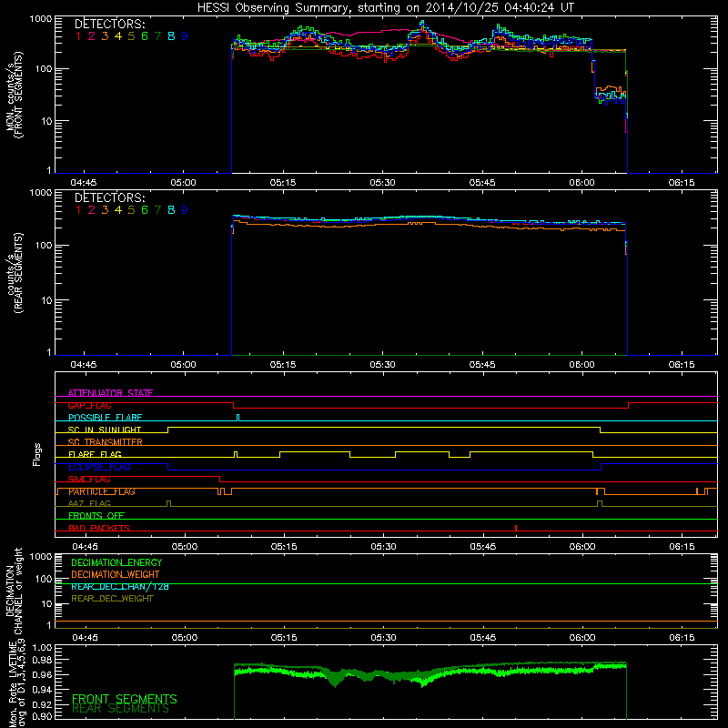This screenshot has height=728, width=728.
Task: Click the REAR_DEC_WEIGHT legend label
Action: pyautogui.click(x=112, y=599)
